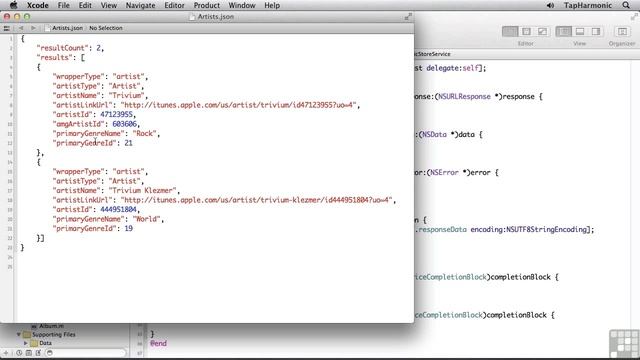
Task: Toggle the Navigator pane visibility
Action: point(564,31)
